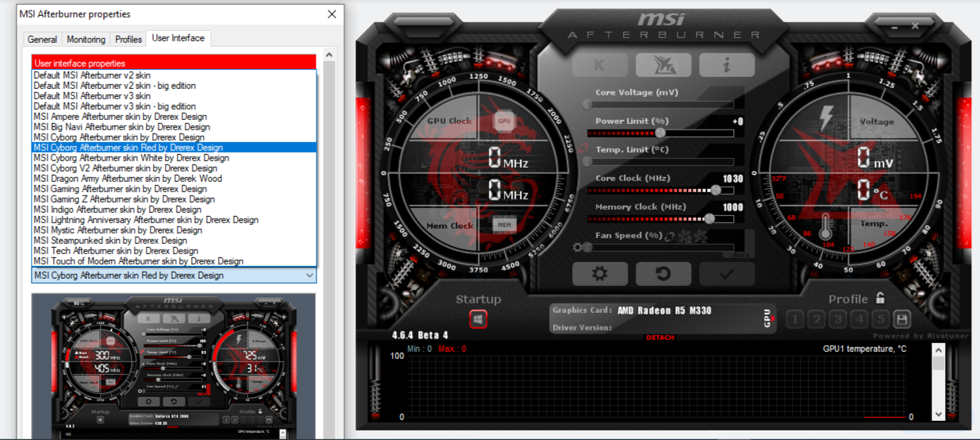
Task: Choose Default MSI Afterburner v2 skin - big edition
Action: click(x=174, y=85)
